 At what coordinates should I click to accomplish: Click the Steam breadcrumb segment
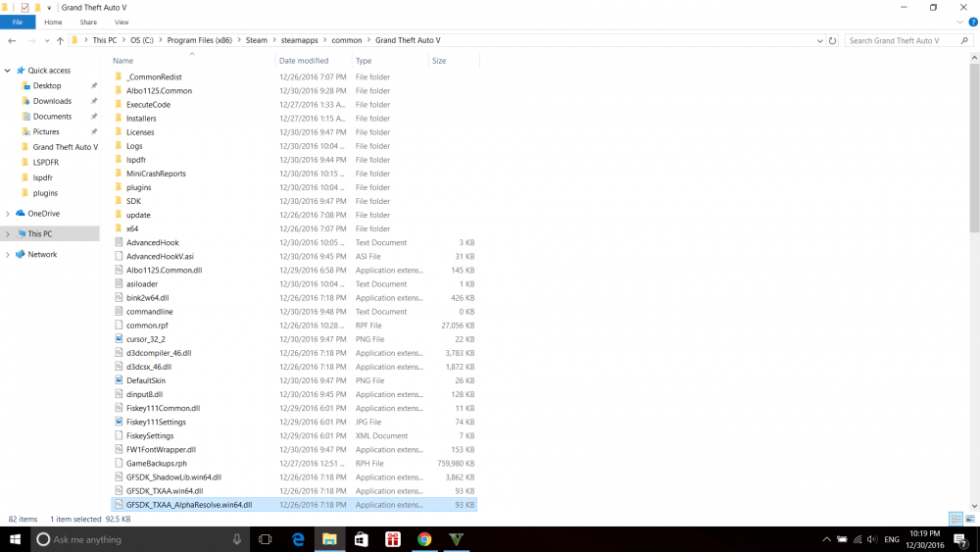pos(256,40)
